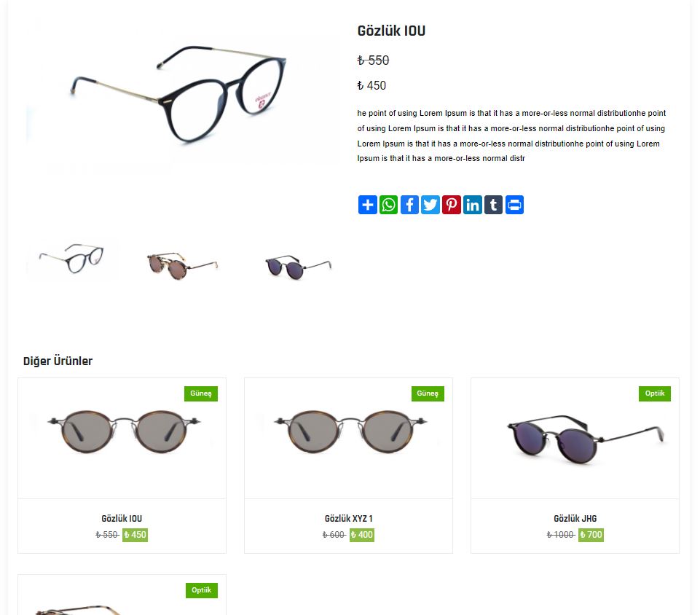Select the tortoise brown sunglasses thumbnail
700x615 pixels.
pos(183,265)
